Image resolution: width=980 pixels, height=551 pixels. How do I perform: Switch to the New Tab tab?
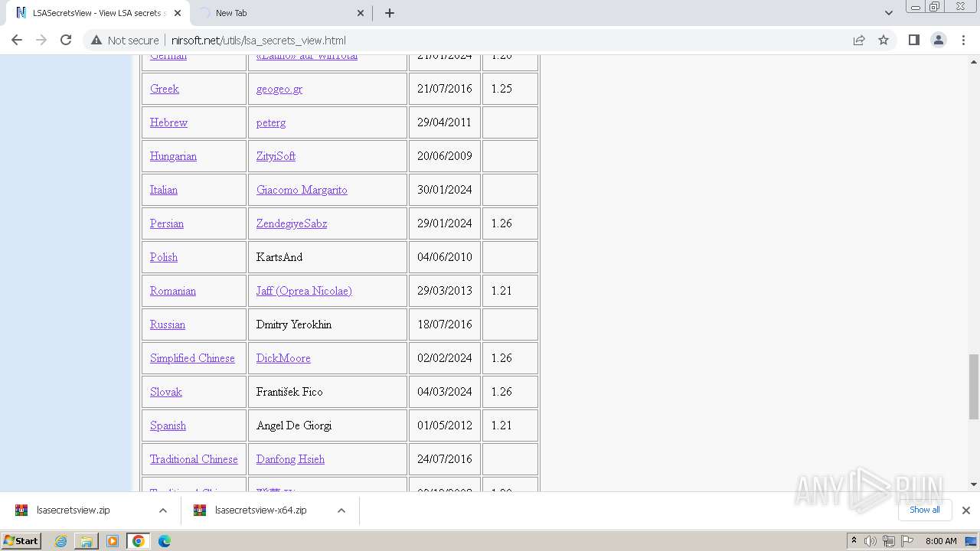click(281, 13)
